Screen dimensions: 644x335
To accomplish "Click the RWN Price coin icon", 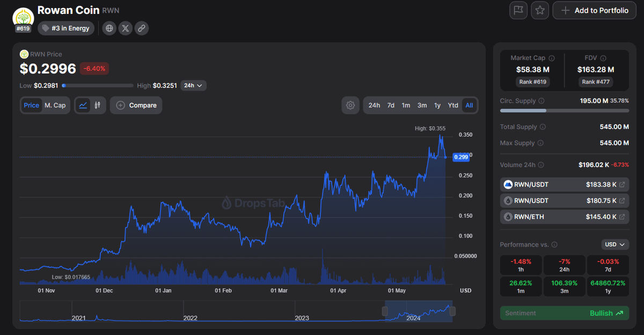I will (24, 54).
